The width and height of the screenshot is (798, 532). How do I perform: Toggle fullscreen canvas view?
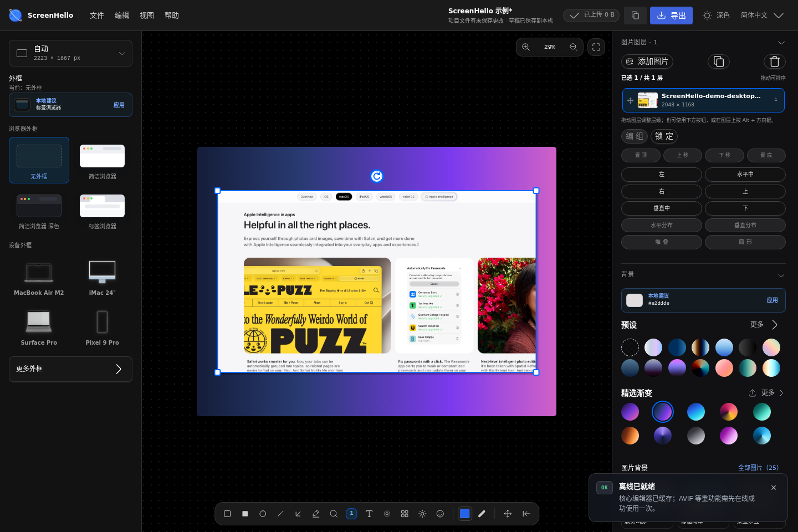click(596, 47)
